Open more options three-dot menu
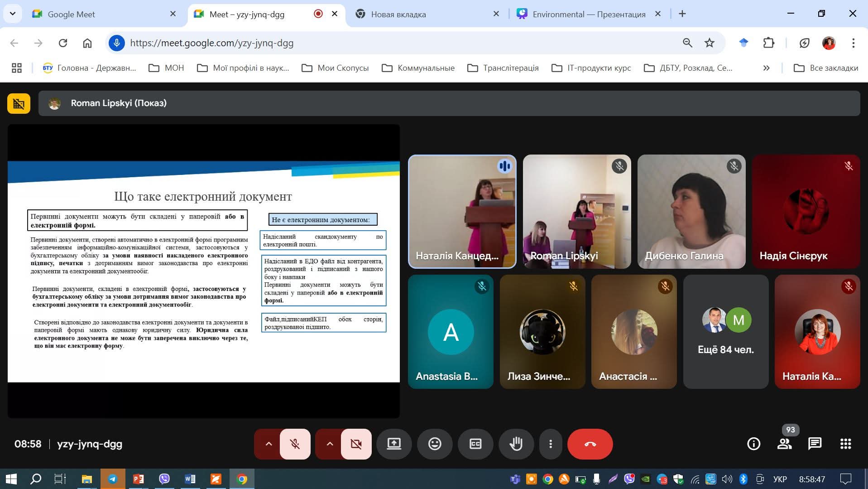 pos(550,444)
